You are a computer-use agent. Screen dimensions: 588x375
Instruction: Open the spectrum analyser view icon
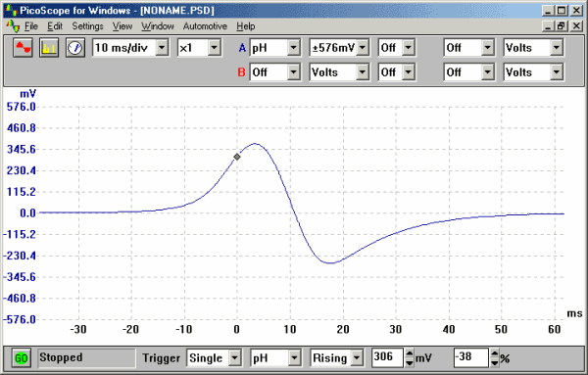(x=49, y=48)
